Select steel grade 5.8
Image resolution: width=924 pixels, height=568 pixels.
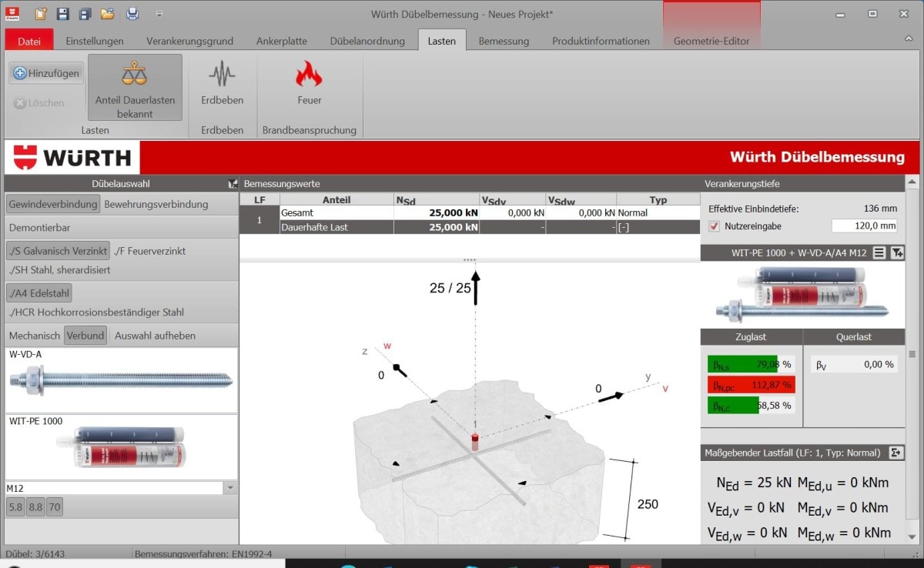(x=15, y=506)
